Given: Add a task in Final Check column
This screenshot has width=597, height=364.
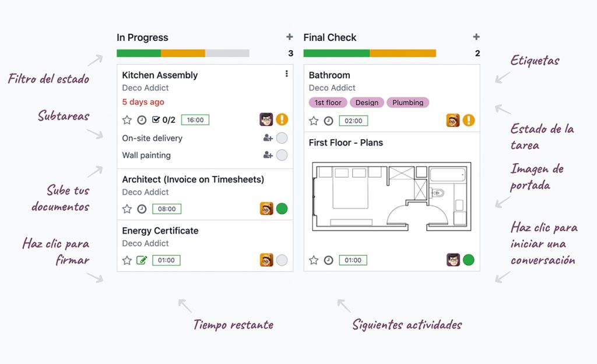Looking at the screenshot, I should pyautogui.click(x=476, y=37).
